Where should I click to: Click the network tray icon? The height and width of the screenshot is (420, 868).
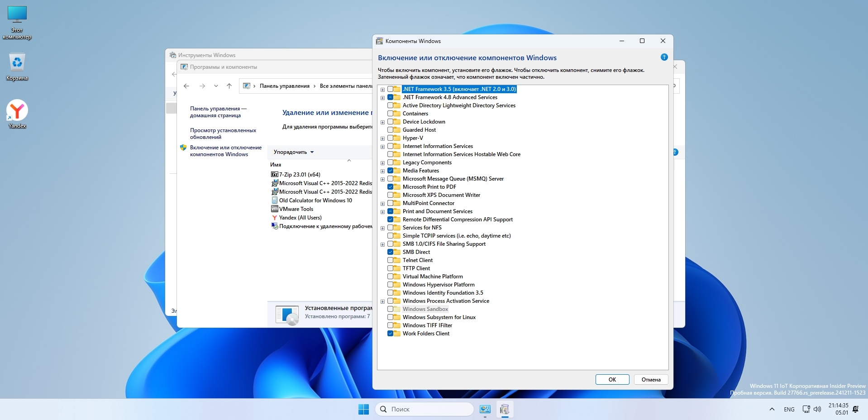tap(806, 409)
